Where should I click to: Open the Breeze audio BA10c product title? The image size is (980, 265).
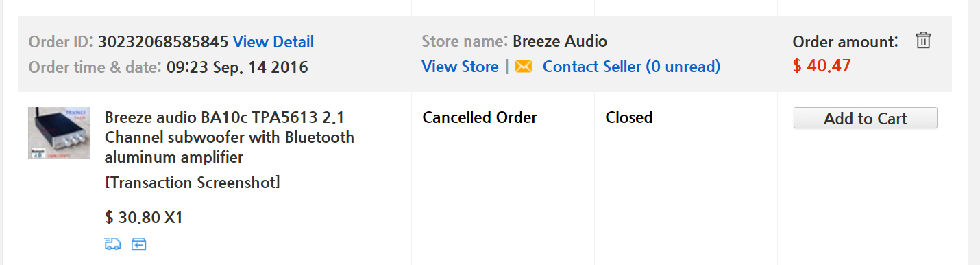pos(230,137)
